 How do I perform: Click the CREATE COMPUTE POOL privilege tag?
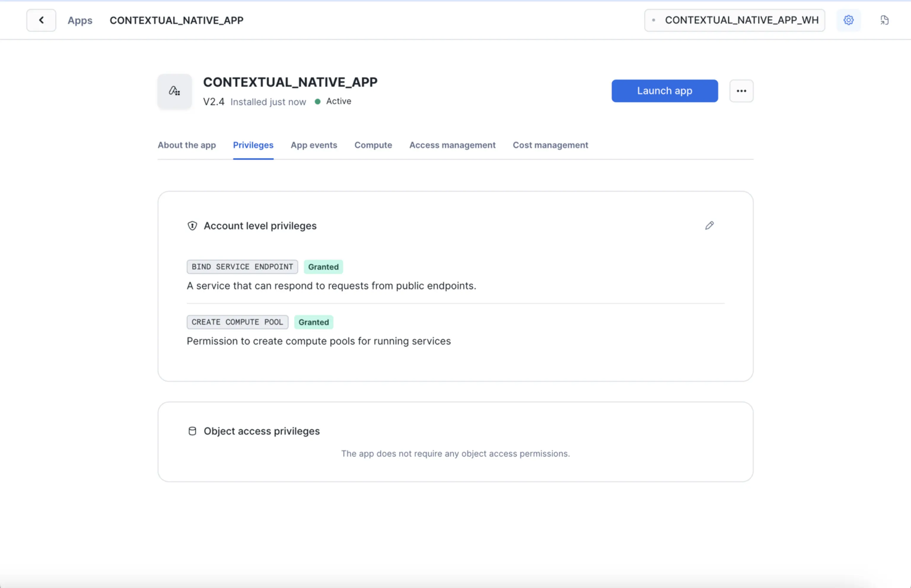tap(237, 322)
